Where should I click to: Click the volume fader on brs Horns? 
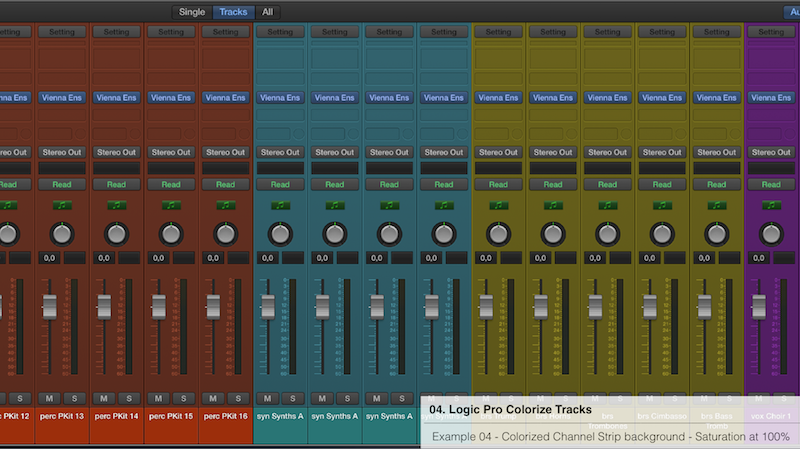point(541,307)
